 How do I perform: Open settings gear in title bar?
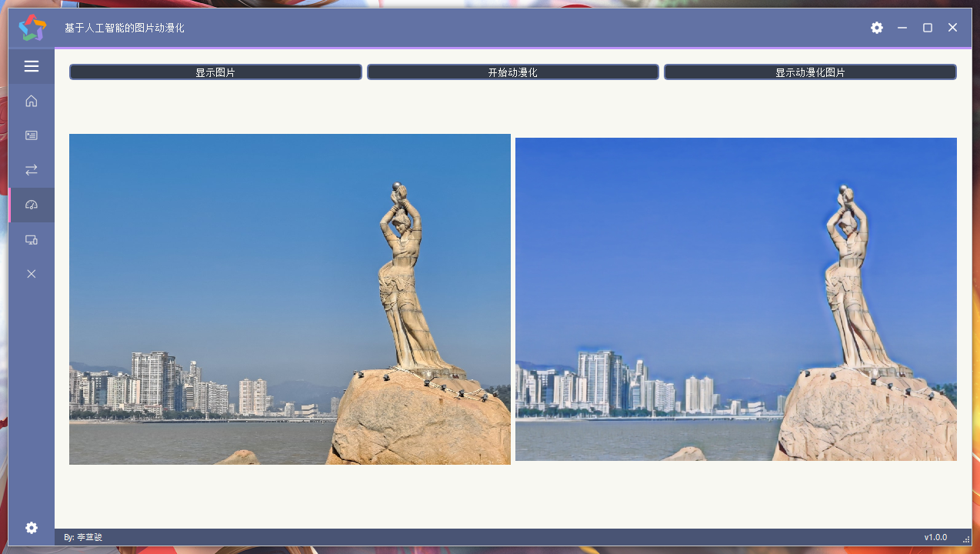[877, 28]
